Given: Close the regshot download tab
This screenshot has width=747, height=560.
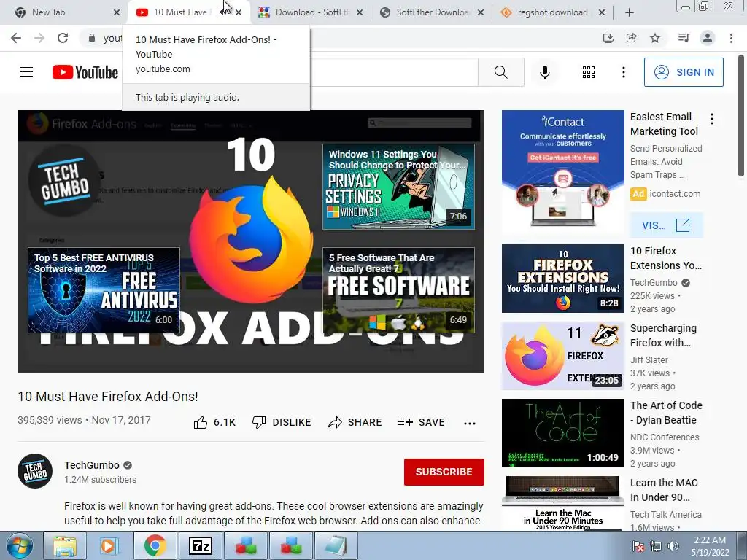Looking at the screenshot, I should coord(602,12).
